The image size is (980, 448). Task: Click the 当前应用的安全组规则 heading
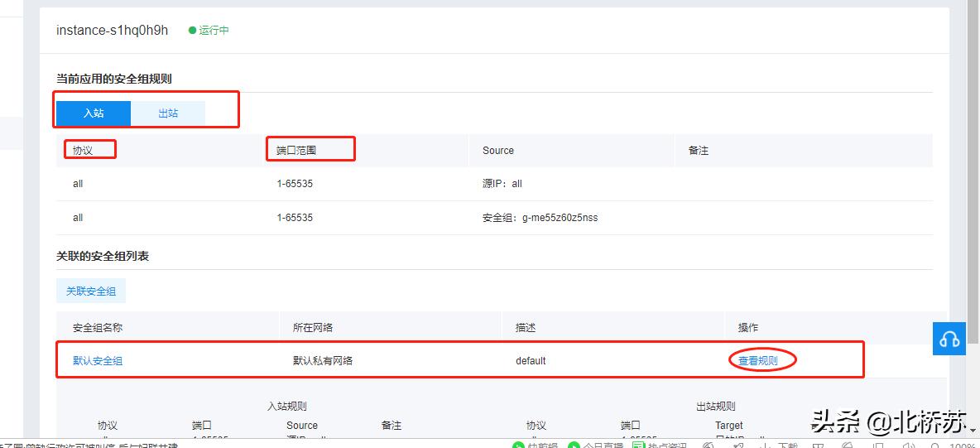113,79
